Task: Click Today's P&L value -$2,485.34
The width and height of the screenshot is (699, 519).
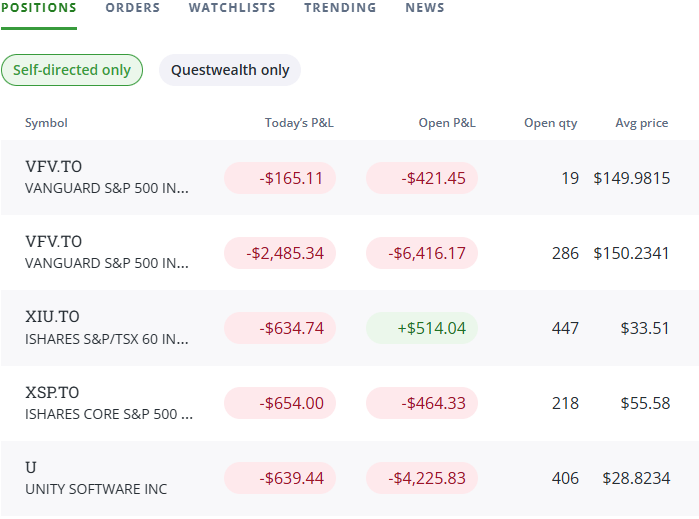Action: coord(280,253)
